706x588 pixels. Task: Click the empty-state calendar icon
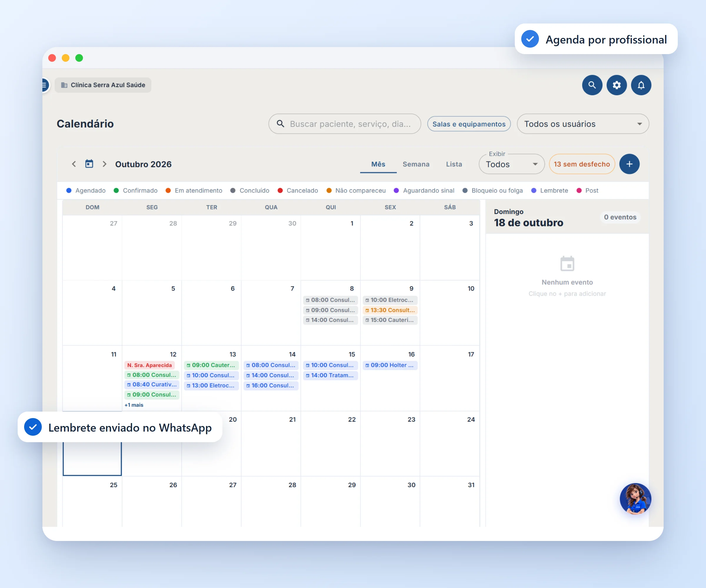[x=567, y=264]
